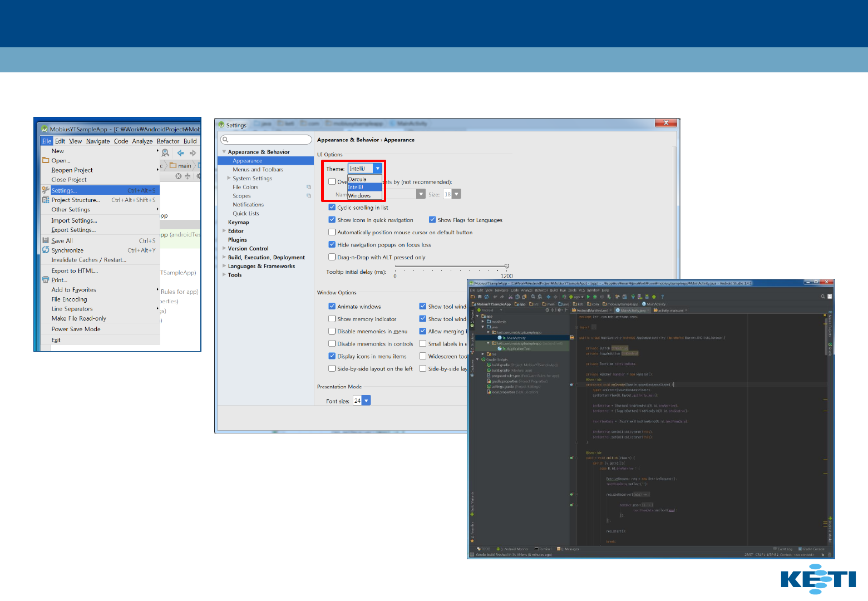Click the copy-settings icon beside Scopes
This screenshot has height=601, width=868.
tap(309, 196)
